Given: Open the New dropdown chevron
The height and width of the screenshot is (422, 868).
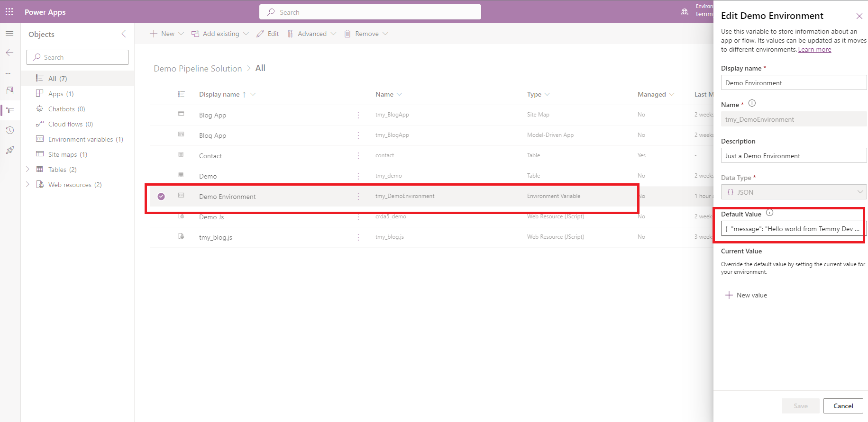Looking at the screenshot, I should click(181, 34).
